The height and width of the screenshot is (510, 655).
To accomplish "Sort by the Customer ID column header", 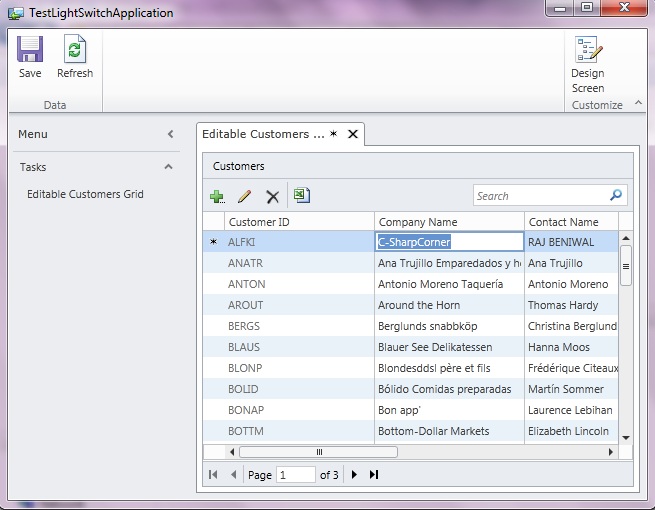I will (x=299, y=222).
